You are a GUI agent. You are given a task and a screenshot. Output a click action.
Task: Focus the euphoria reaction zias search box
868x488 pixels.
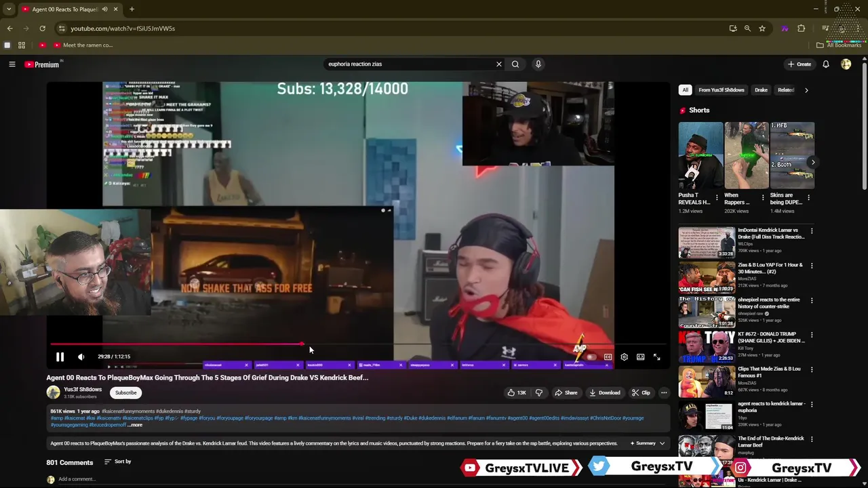coord(409,64)
